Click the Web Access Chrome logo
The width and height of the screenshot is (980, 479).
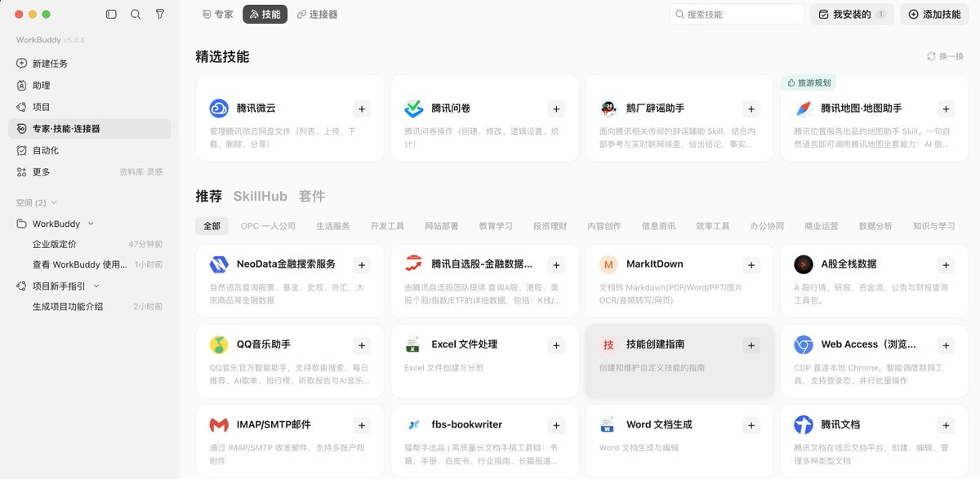(x=804, y=345)
